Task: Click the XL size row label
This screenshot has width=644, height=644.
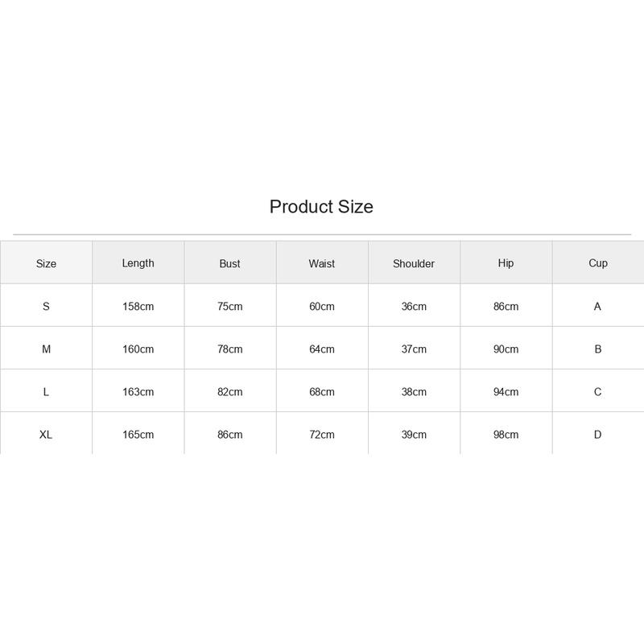Action: pos(46,434)
